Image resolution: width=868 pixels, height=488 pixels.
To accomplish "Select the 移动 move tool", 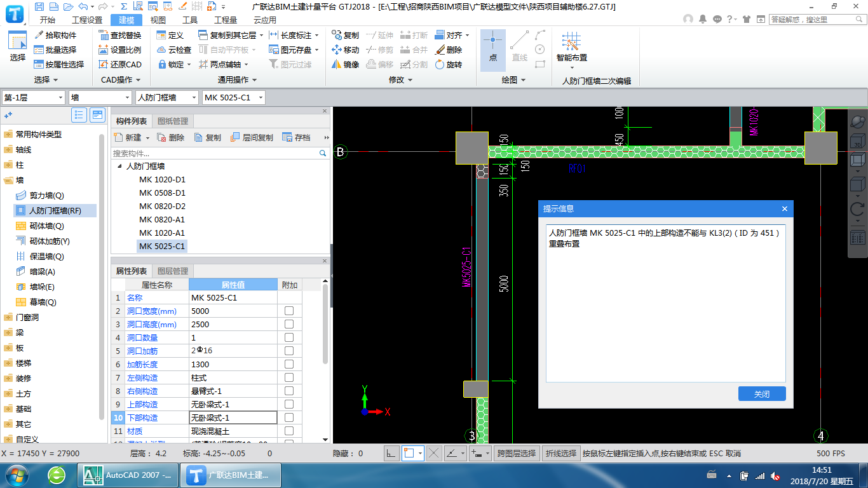I will point(345,50).
